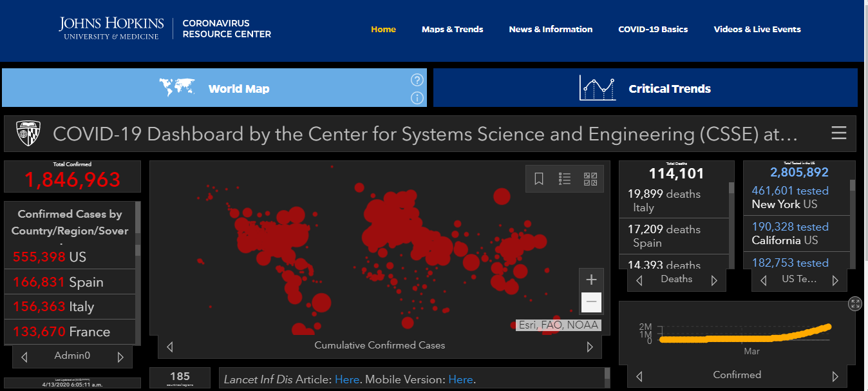The image size is (868, 391).
Task: Select '156,363 Italy' in confirmed cases list
Action: pyautogui.click(x=70, y=307)
